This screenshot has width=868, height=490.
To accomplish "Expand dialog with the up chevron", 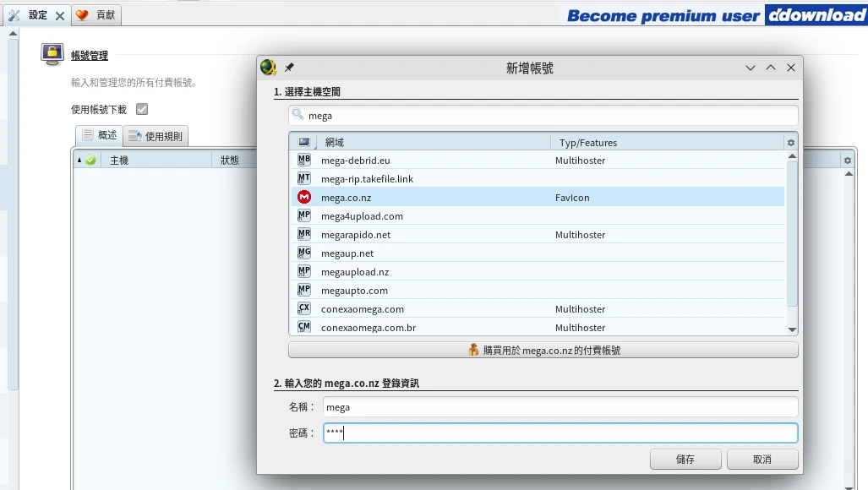I will pyautogui.click(x=771, y=68).
